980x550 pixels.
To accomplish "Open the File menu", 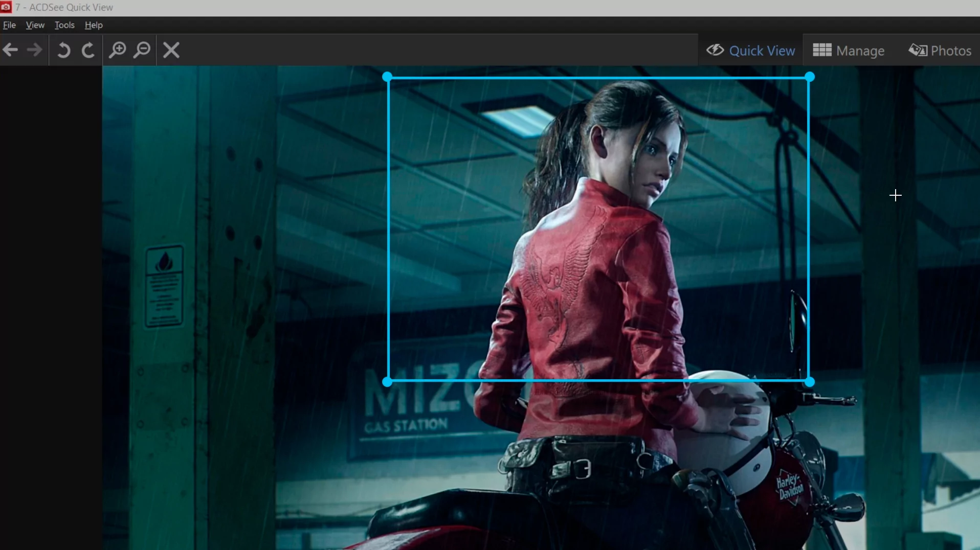I will (9, 25).
